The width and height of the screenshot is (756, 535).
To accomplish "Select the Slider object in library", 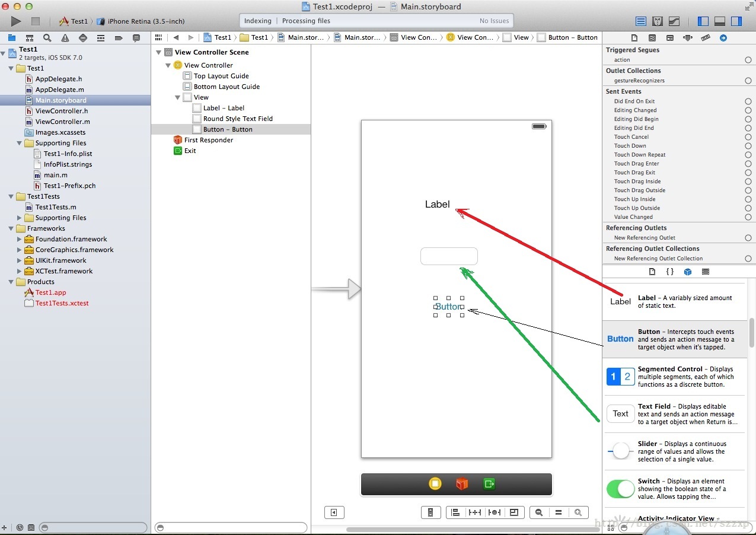I will click(674, 451).
